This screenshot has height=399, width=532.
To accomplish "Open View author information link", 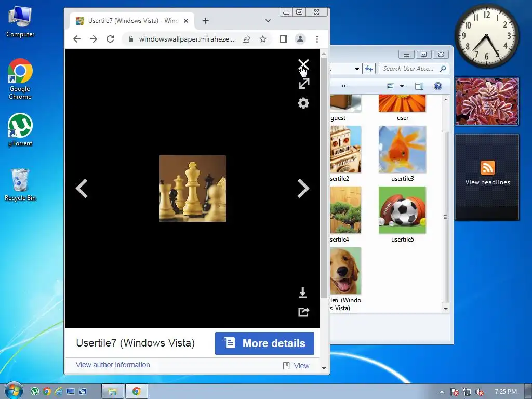I will tap(113, 365).
